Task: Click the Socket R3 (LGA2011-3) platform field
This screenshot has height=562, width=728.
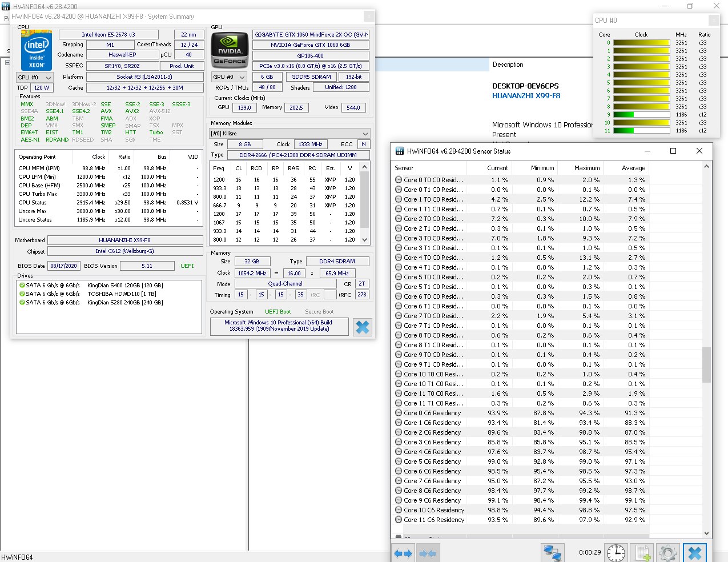Action: click(x=144, y=77)
